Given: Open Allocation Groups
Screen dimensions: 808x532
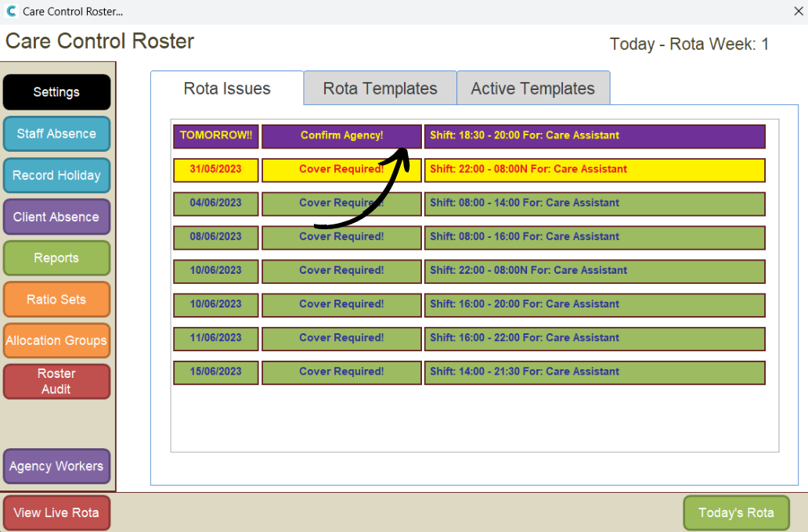Looking at the screenshot, I should pyautogui.click(x=56, y=340).
